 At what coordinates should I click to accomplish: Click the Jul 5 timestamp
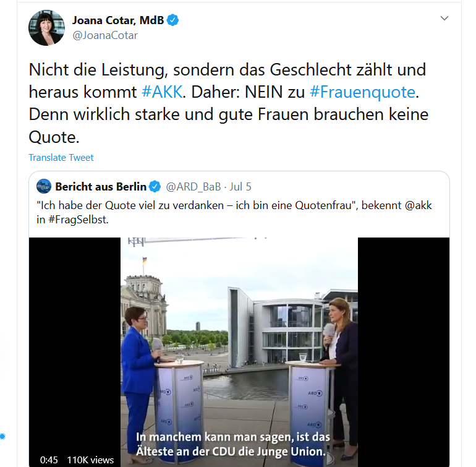[x=240, y=187]
